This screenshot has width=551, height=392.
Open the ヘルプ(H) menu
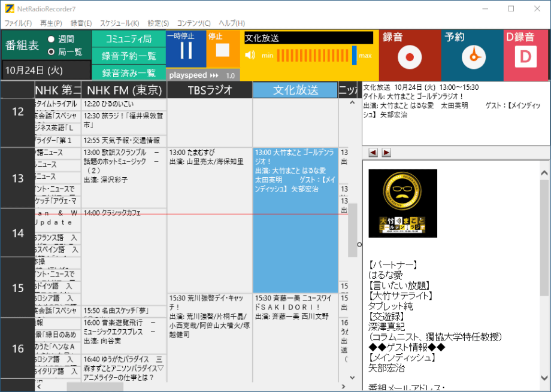tap(232, 23)
